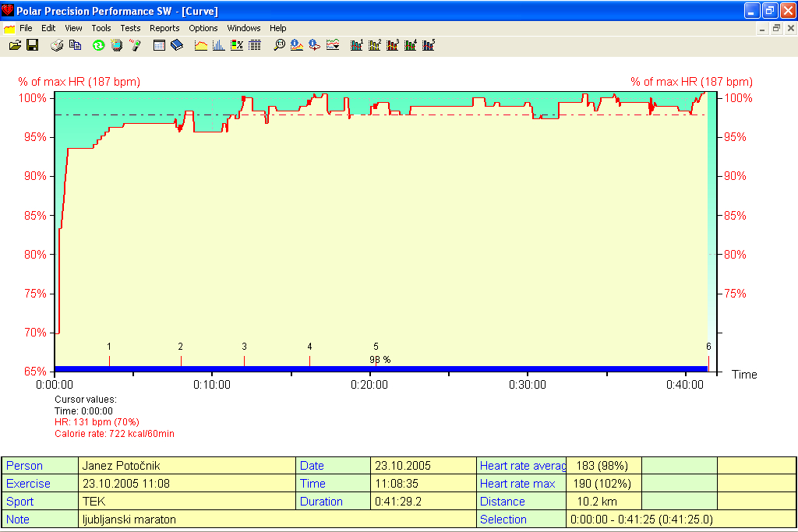Click the Person field Janez Potočnik
This screenshot has width=798, height=532.
point(187,466)
